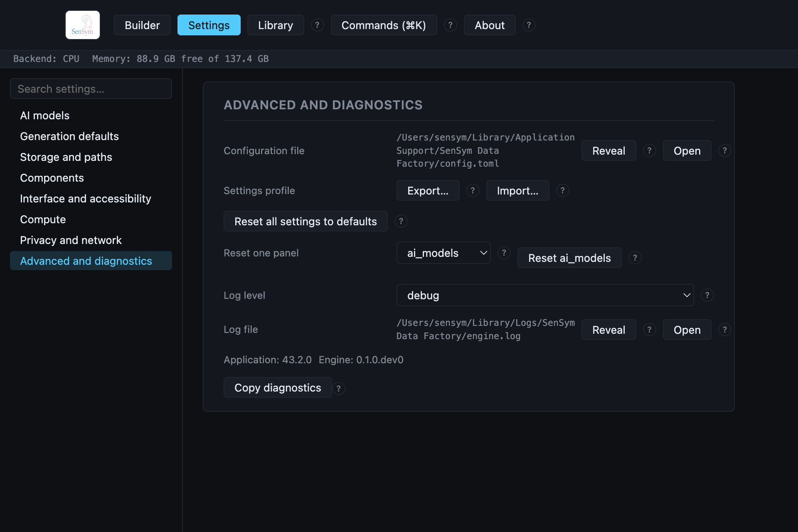Open the Library tab
The width and height of the screenshot is (798, 532).
pyautogui.click(x=276, y=25)
